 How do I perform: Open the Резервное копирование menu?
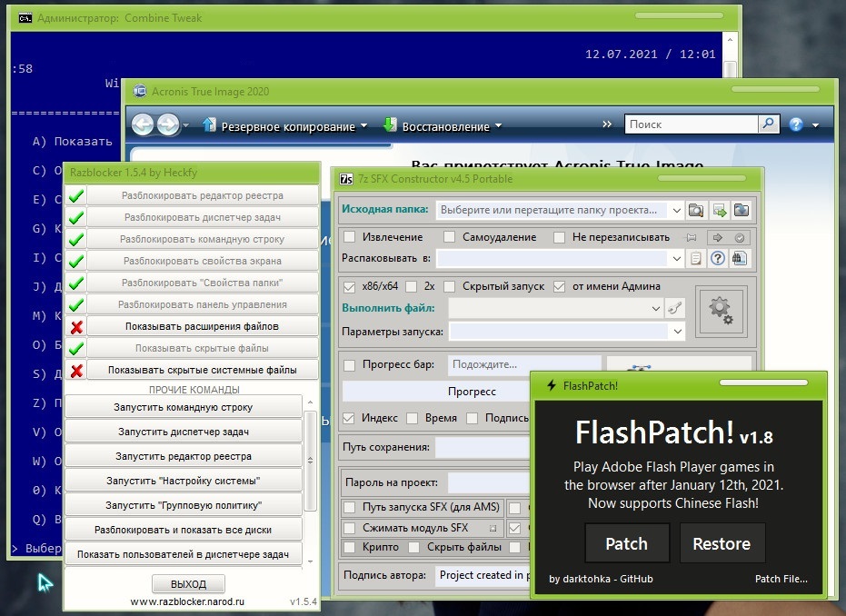click(285, 126)
